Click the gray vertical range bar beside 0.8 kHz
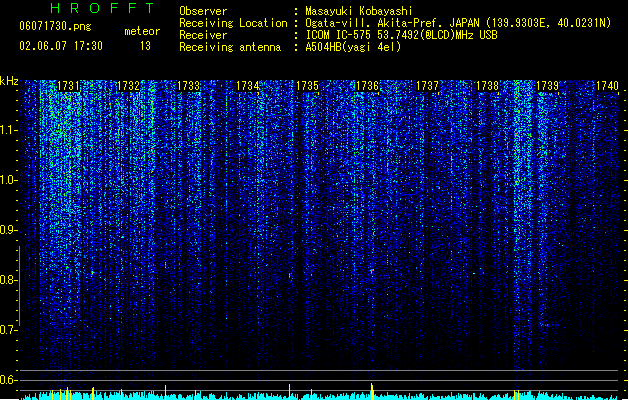 [x=19, y=285]
